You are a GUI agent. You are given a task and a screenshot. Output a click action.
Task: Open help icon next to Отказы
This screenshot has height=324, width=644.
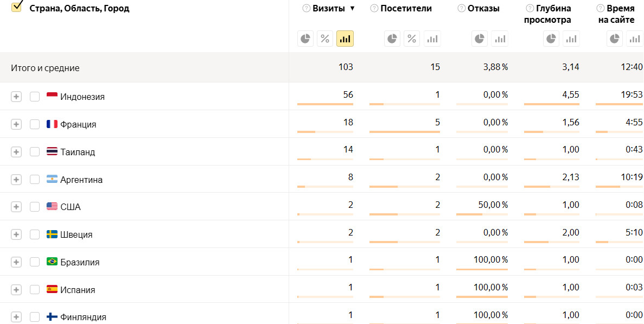pos(461,8)
